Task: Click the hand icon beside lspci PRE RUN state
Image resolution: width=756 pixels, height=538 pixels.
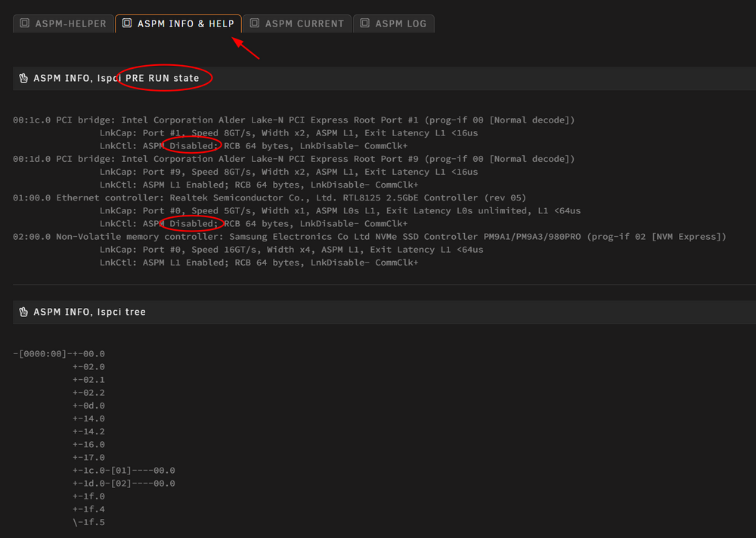Action: pos(23,78)
